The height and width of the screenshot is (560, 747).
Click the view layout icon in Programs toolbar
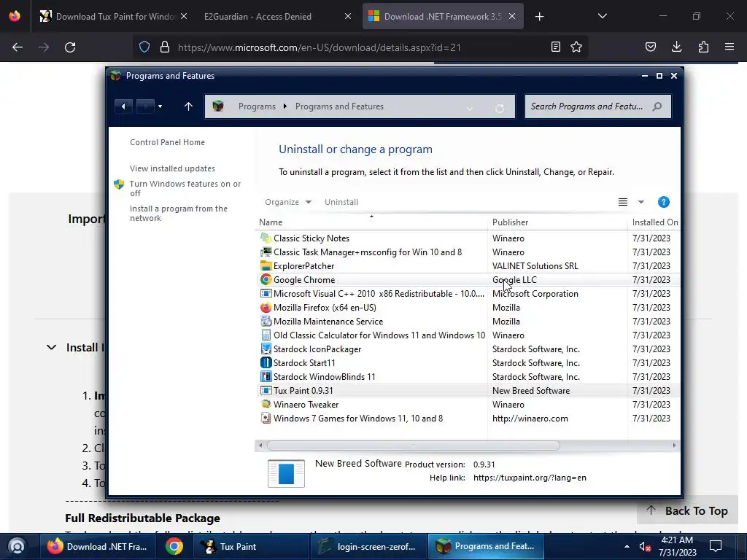click(x=623, y=202)
